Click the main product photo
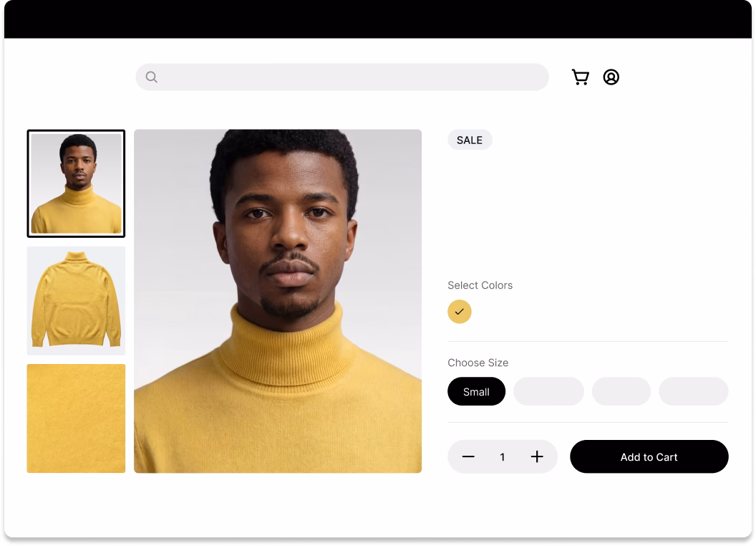This screenshot has width=756, height=546. (278, 301)
